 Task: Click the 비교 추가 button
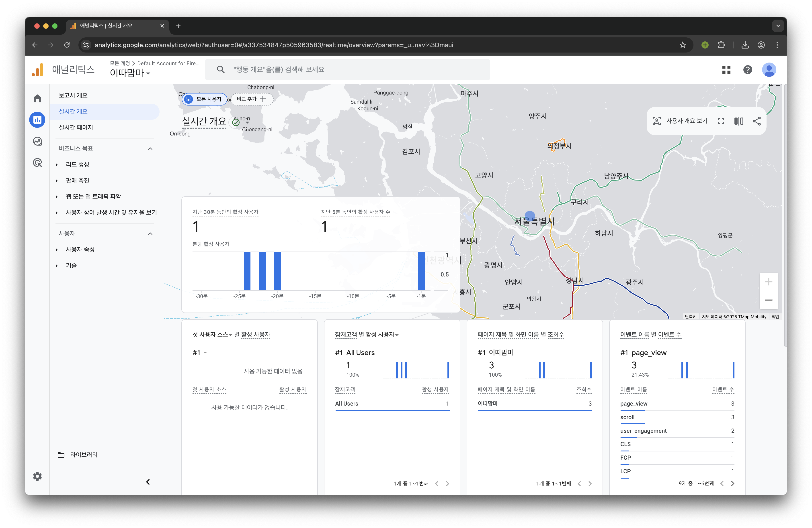click(251, 99)
